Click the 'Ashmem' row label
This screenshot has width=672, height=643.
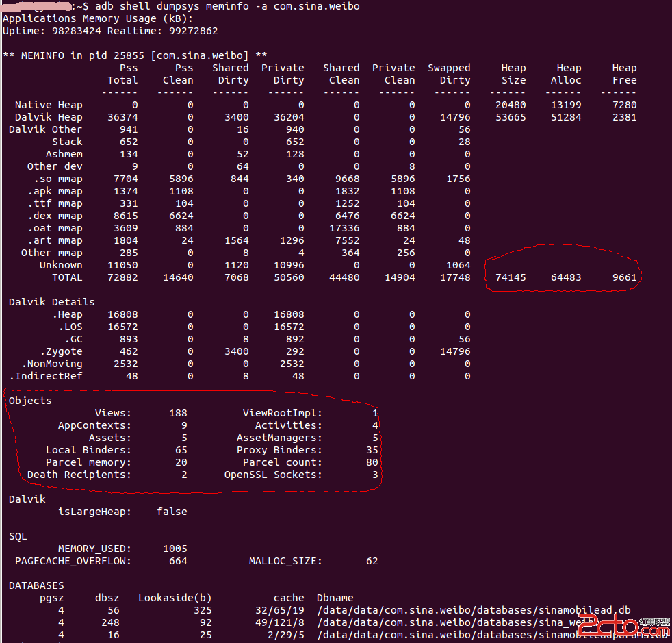point(64,155)
